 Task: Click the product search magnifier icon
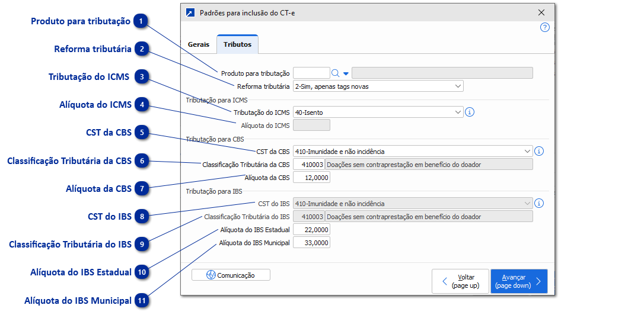pyautogui.click(x=336, y=73)
